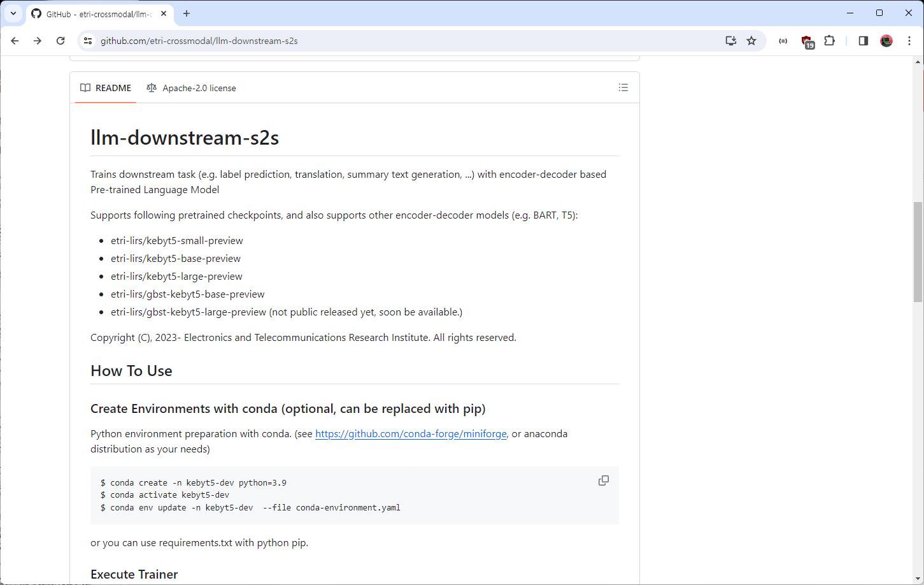View site information icon in address bar

[88, 41]
